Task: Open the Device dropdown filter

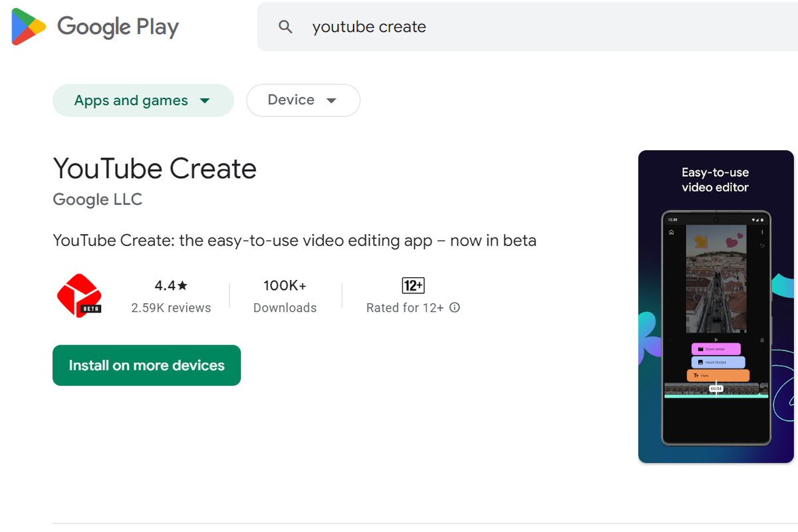Action: tap(303, 100)
